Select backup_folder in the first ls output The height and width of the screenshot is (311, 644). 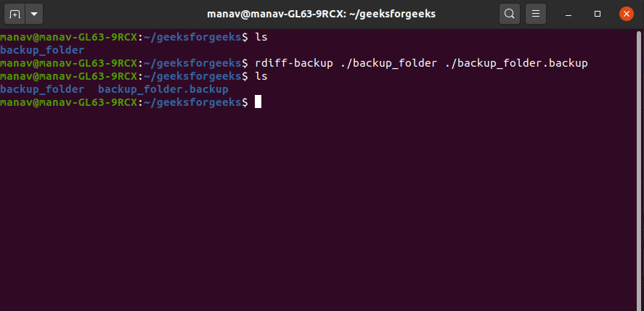tap(42, 50)
